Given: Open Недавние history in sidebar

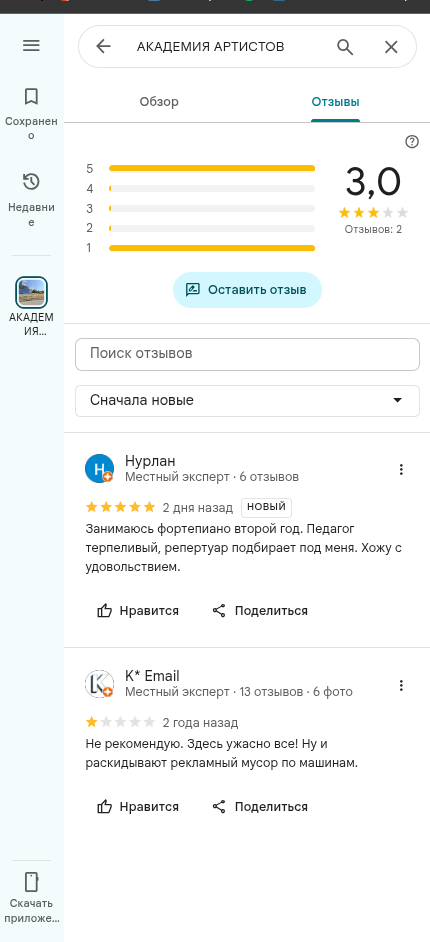Looking at the screenshot, I should [x=31, y=199].
